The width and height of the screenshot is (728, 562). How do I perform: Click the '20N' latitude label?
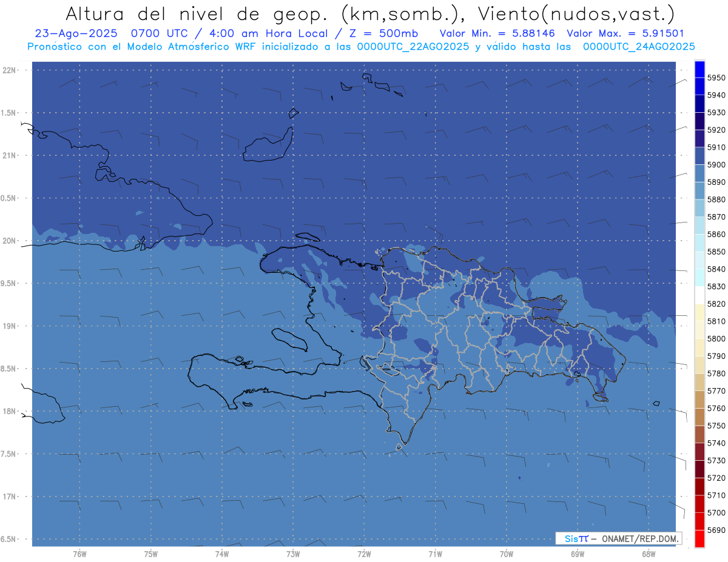pos(9,241)
